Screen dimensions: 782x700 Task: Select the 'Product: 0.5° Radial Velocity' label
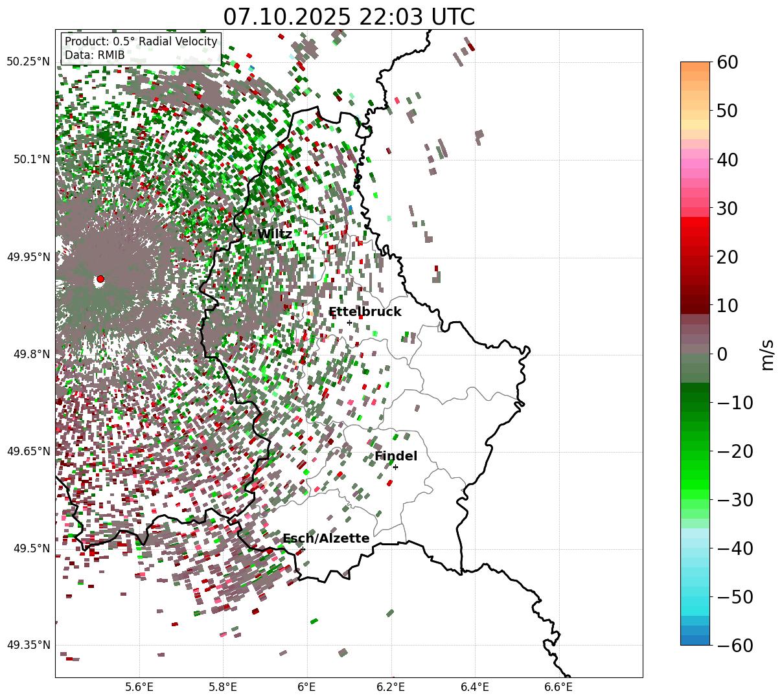point(141,42)
